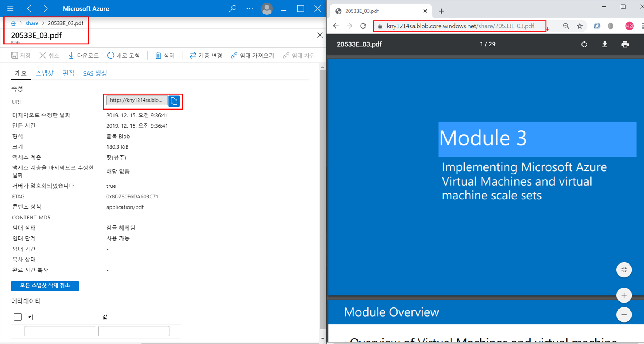Reload the browser page
The image size is (644, 344).
tap(363, 26)
